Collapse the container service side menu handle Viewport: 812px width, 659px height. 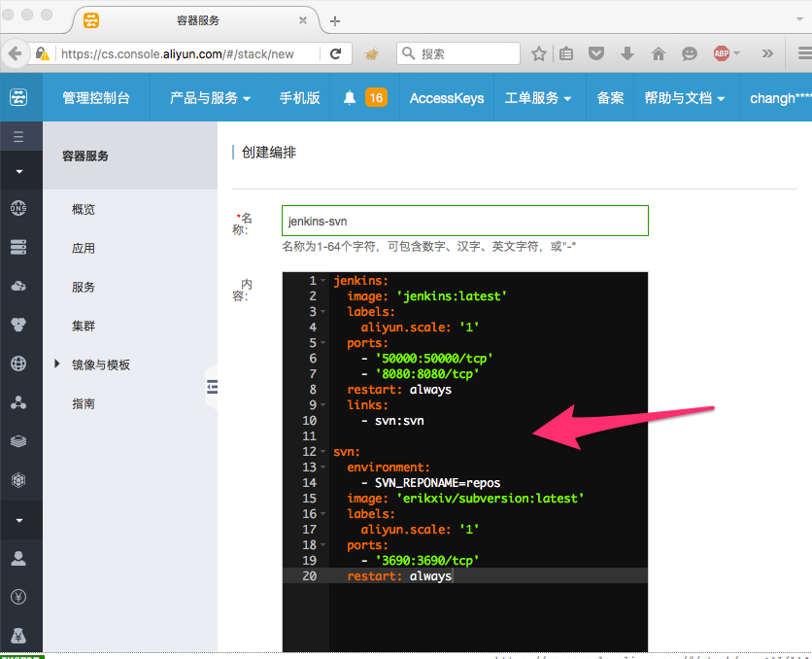point(212,387)
